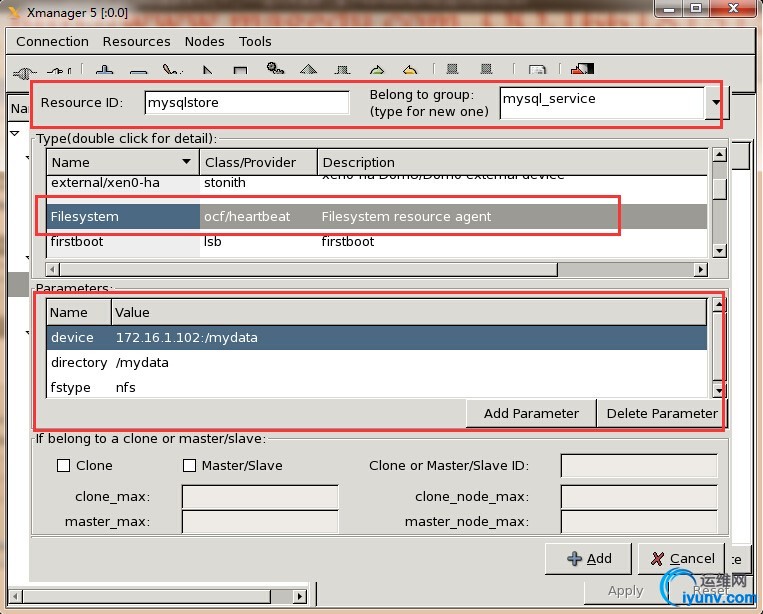
Task: Click the first gray node toolbar icon
Action: (453, 69)
